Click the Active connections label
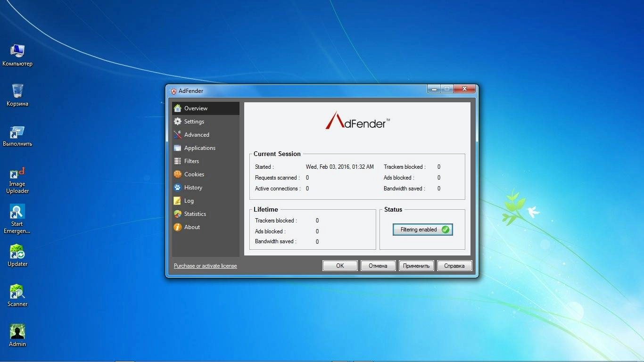 coord(278,189)
